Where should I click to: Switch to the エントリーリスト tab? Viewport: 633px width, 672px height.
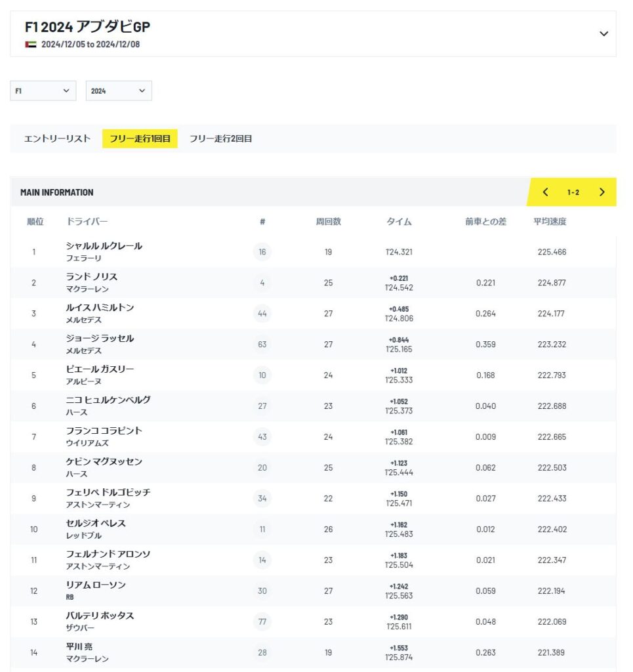point(57,138)
